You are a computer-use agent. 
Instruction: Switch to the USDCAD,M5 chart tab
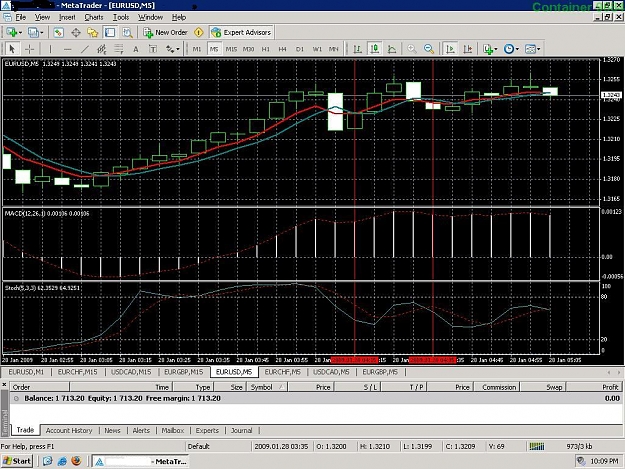(x=331, y=372)
